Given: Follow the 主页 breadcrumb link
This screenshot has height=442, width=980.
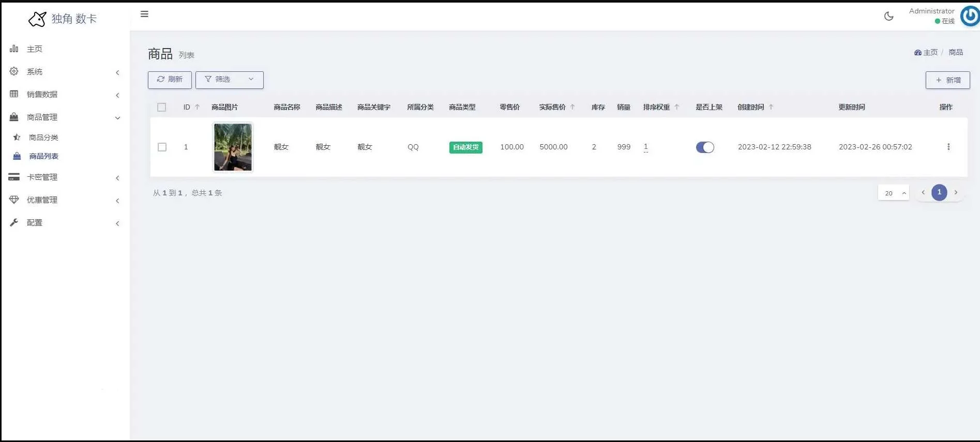Looking at the screenshot, I should click(x=930, y=53).
